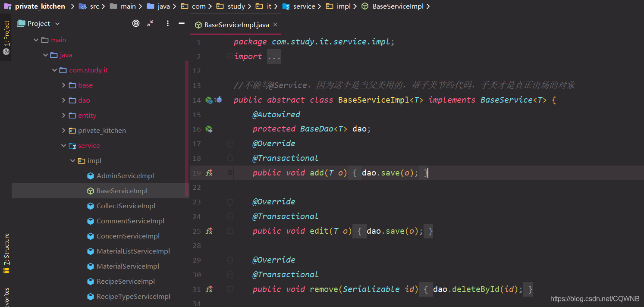
Task: Click the collapsed imports ellipsis placeholder
Action: (274, 56)
